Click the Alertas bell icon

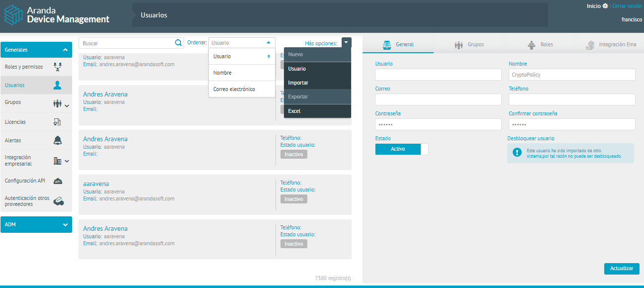(x=57, y=140)
